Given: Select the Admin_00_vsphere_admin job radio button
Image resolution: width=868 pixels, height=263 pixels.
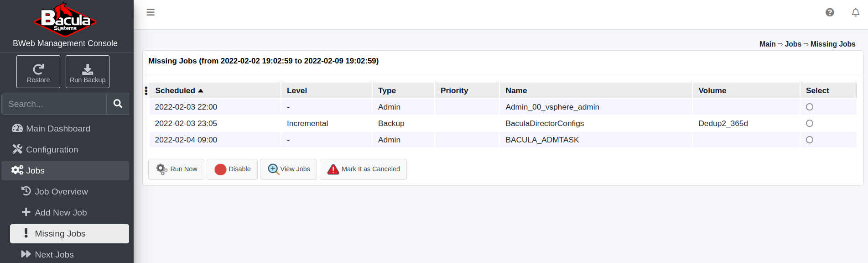Looking at the screenshot, I should (810, 107).
